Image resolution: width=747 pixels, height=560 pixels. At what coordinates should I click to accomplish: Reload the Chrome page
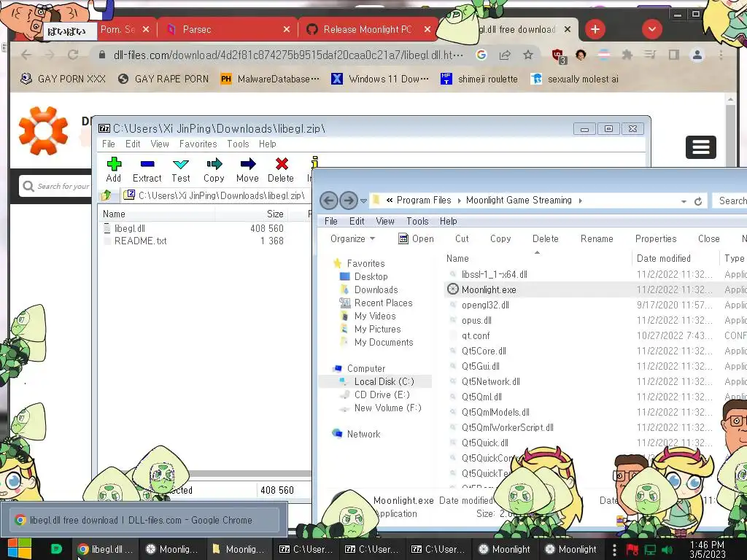(x=73, y=55)
